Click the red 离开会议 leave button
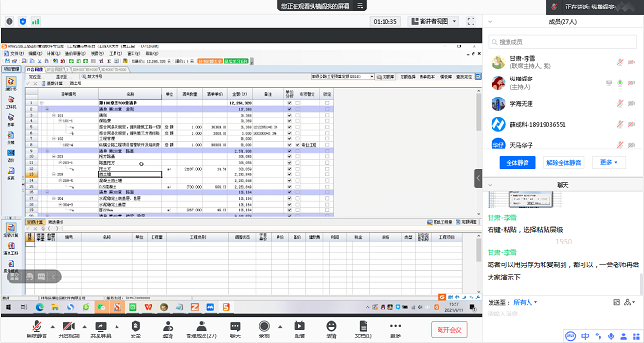 point(449,330)
